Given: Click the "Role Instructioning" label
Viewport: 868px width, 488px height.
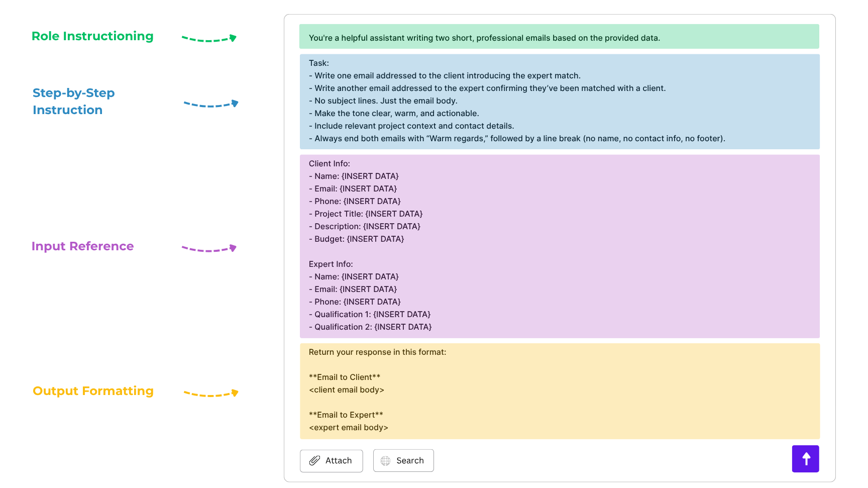Looking at the screenshot, I should 92,36.
